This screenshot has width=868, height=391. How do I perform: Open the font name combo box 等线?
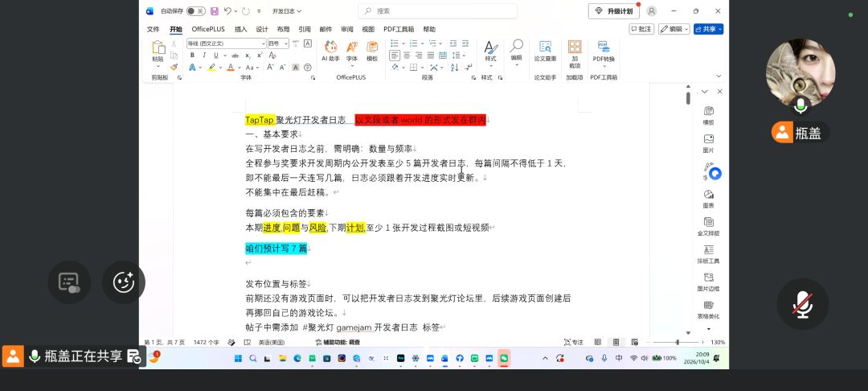(x=227, y=43)
